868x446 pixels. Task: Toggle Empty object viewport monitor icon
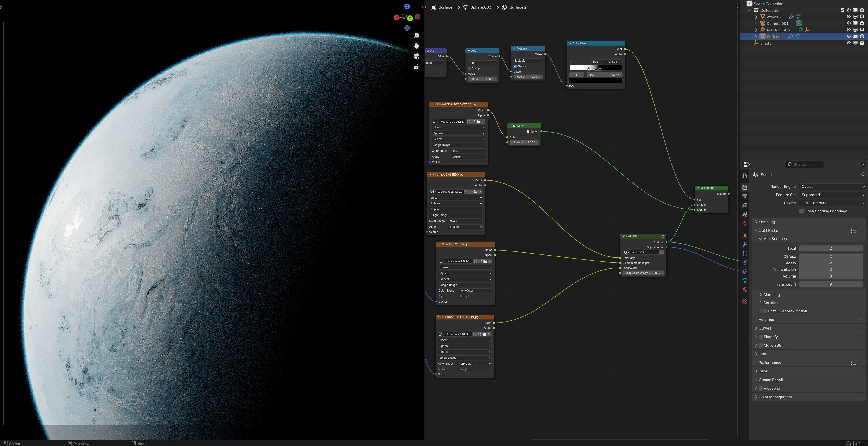[855, 43]
